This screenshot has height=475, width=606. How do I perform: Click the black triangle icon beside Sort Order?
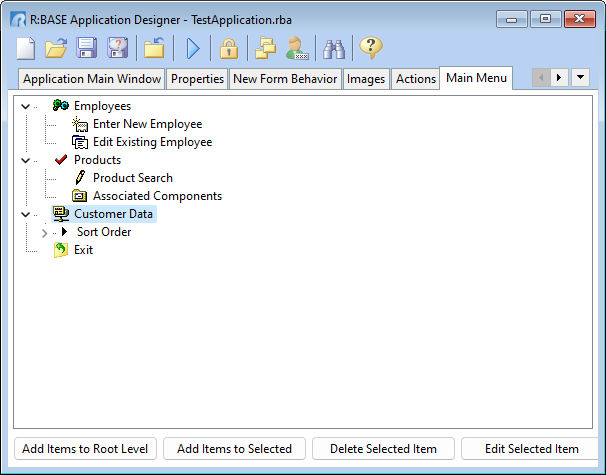(x=65, y=232)
